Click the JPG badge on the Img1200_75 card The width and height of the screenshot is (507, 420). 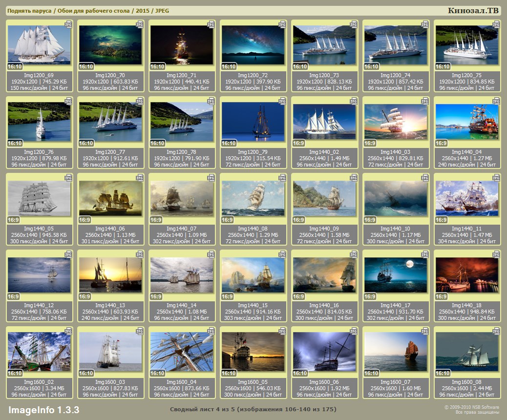(496, 24)
